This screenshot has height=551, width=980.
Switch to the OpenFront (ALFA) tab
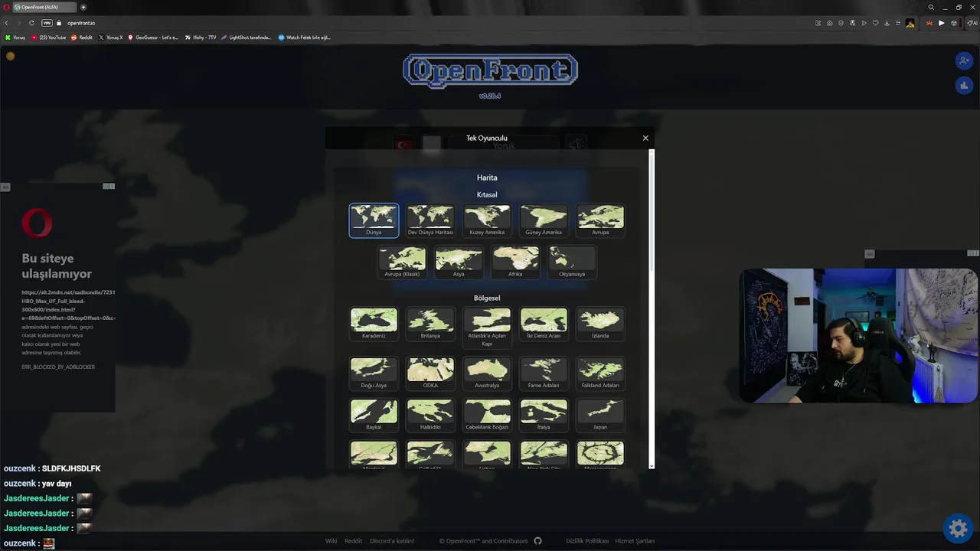coord(46,7)
